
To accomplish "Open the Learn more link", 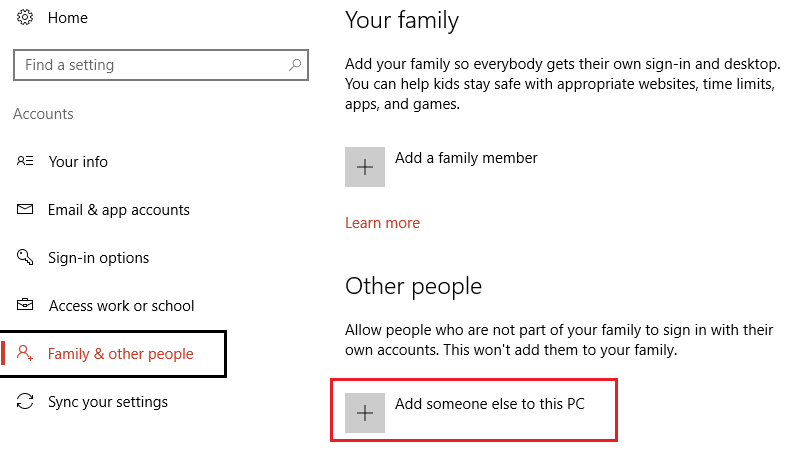I will tap(382, 223).
